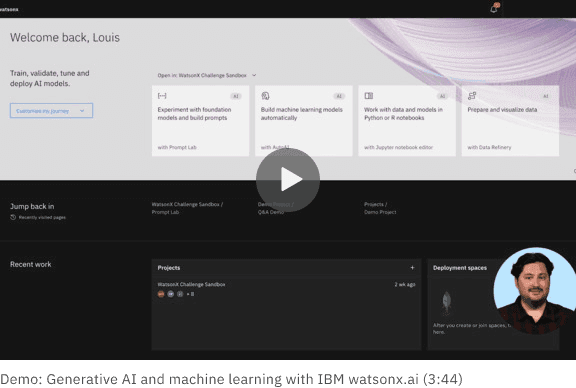Viewport: 576px width, 388px height.
Task: Click the Data Refinery icon
Action: pos(472,96)
